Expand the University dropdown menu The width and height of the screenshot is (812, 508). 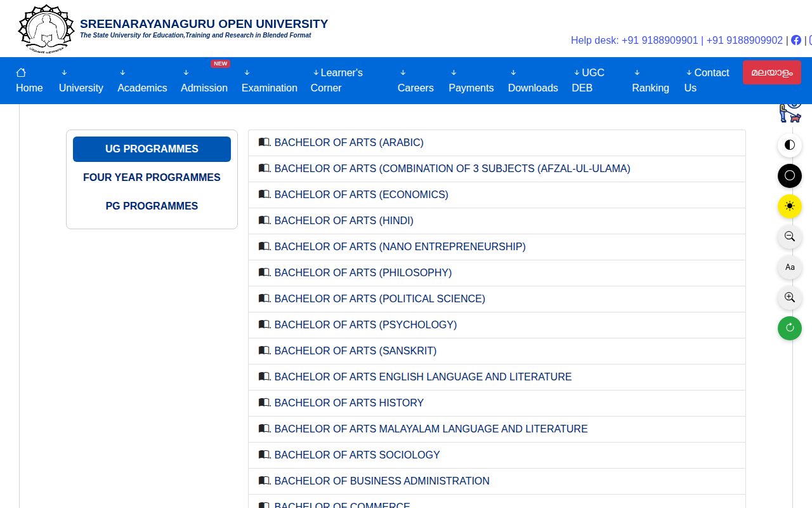(x=81, y=81)
